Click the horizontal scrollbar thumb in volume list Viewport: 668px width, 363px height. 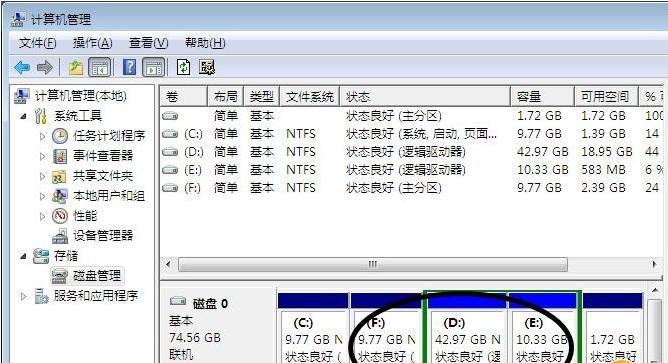click(373, 265)
